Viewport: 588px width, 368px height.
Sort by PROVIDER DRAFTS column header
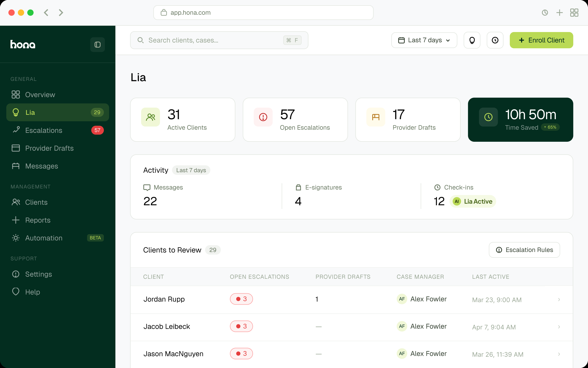tap(343, 277)
